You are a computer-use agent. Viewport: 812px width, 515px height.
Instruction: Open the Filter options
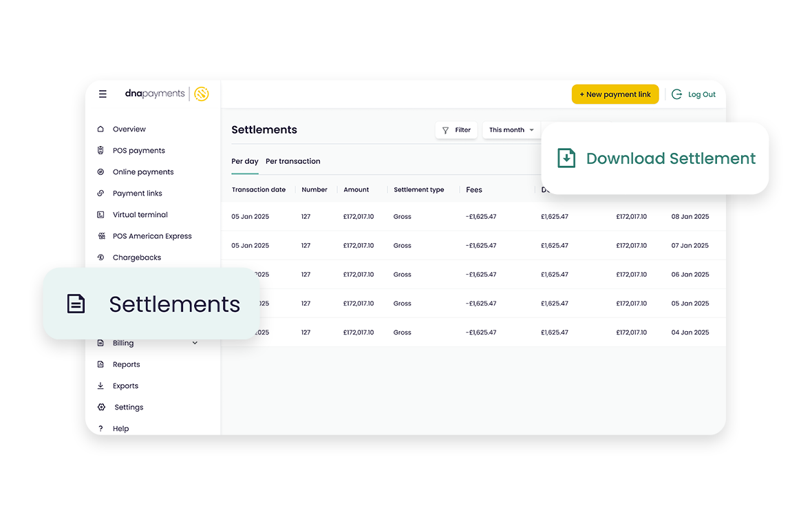tap(456, 130)
